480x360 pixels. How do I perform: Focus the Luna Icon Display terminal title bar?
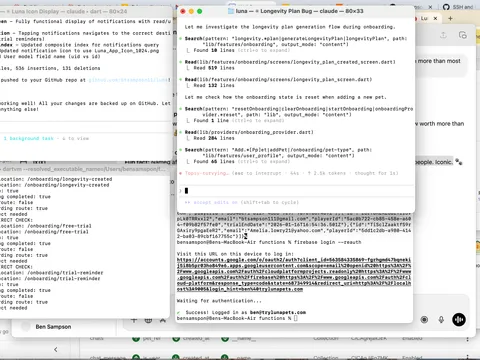[x=85, y=11]
